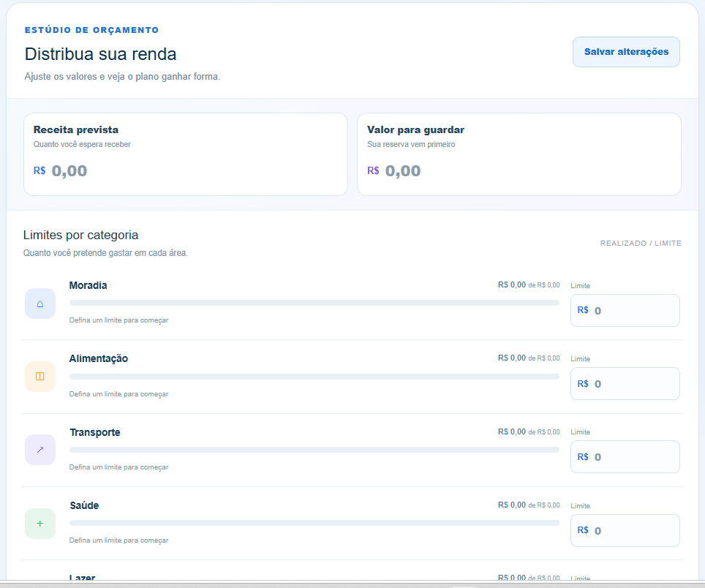Click Alimentação 'R$ 0,00 de R$ 0,00' value
Image resolution: width=705 pixels, height=588 pixels.
[x=529, y=358]
